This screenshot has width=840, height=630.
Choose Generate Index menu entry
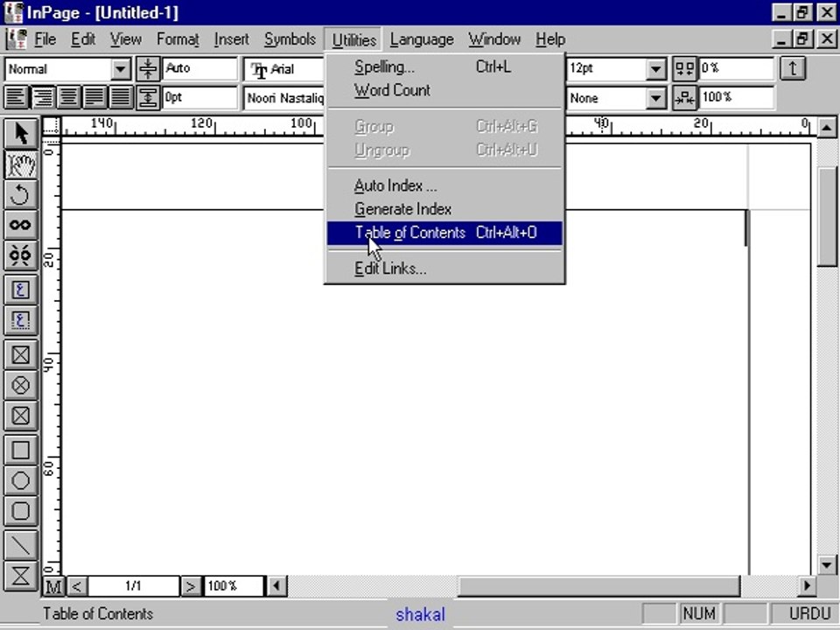pos(444,209)
